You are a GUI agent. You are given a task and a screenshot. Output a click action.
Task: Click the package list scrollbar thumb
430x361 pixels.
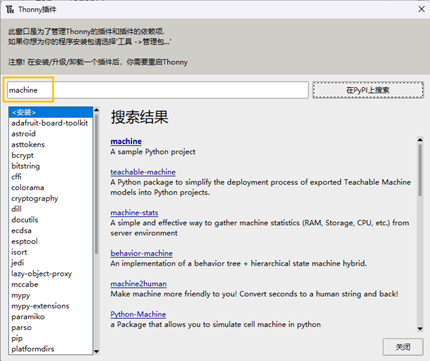coord(97,184)
